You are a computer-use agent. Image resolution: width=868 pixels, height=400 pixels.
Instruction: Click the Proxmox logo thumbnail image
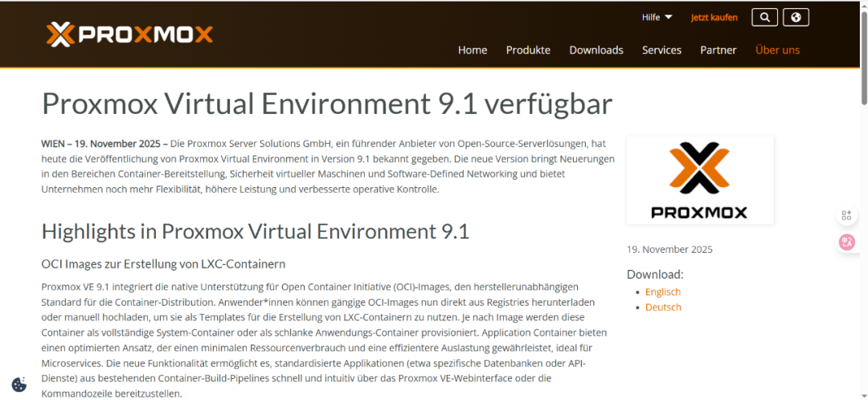point(700,181)
